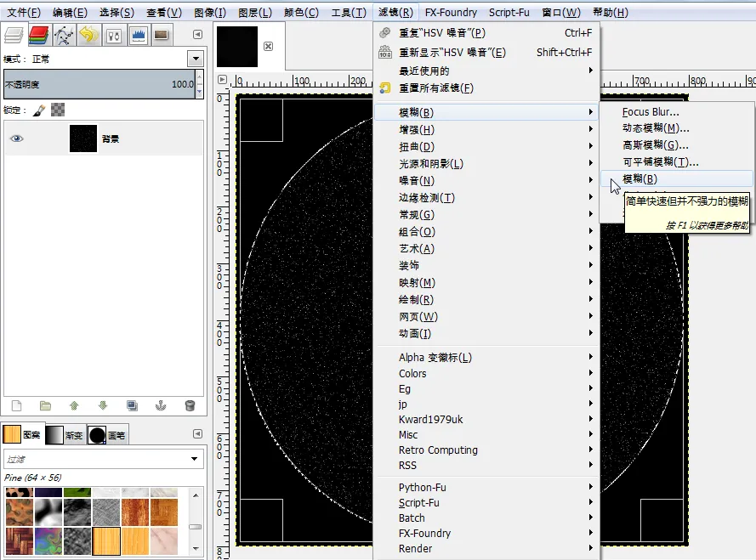Create new layer group folder icon

[x=45, y=405]
